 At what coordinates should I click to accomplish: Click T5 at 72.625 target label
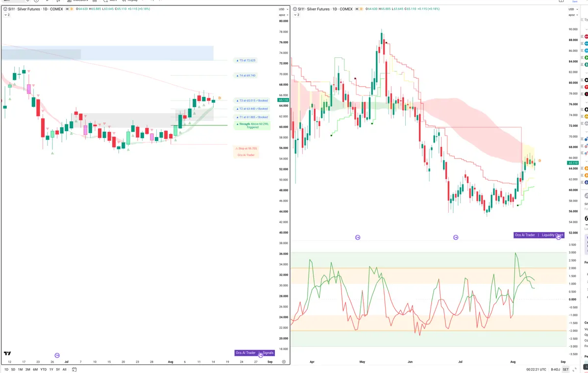(246, 60)
